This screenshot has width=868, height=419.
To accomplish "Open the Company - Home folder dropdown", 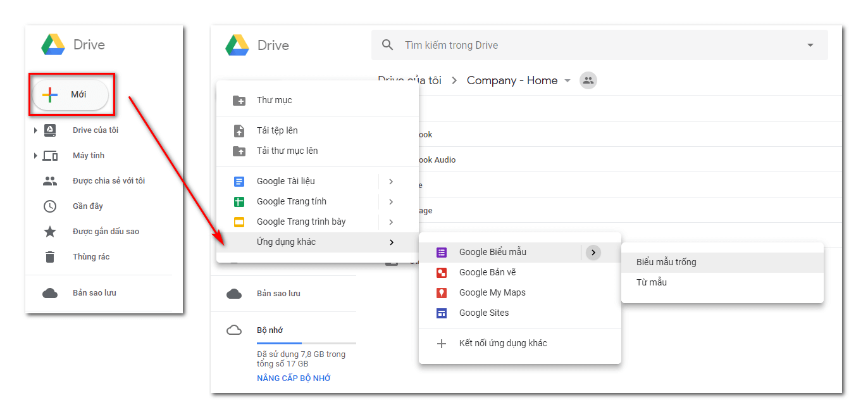I will [567, 80].
